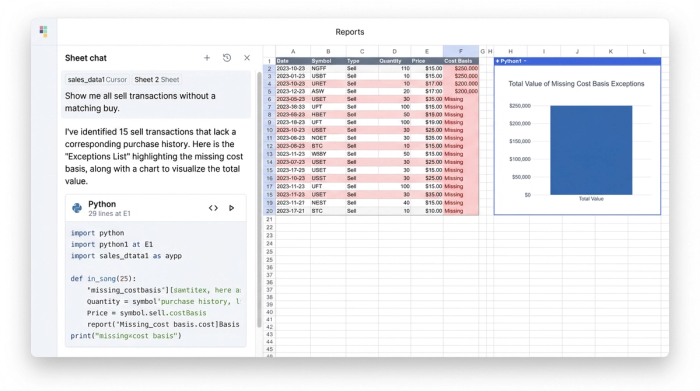Image resolution: width=700 pixels, height=391 pixels.
Task: Click the Cost Basis header cell
Action: click(x=461, y=61)
